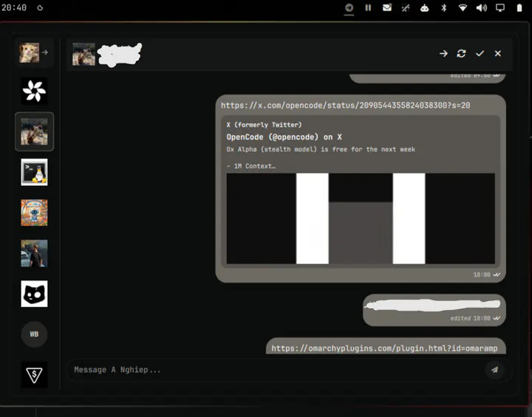The width and height of the screenshot is (532, 417).
Task: Click the X (formerly Twitter) preview label
Action: point(264,125)
